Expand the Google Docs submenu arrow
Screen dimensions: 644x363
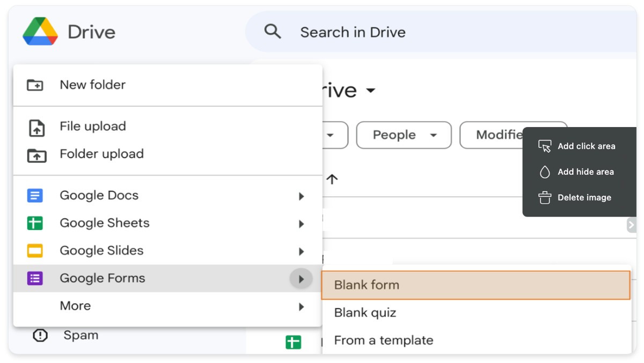301,196
